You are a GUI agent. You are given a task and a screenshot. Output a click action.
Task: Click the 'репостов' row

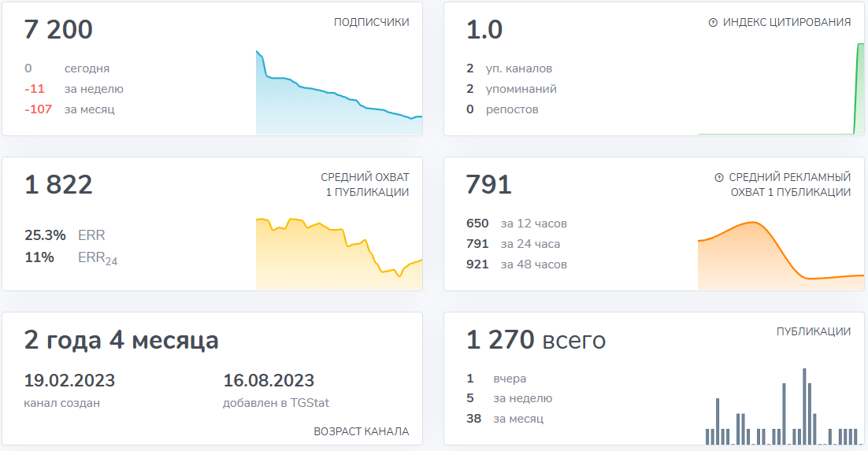click(x=502, y=109)
